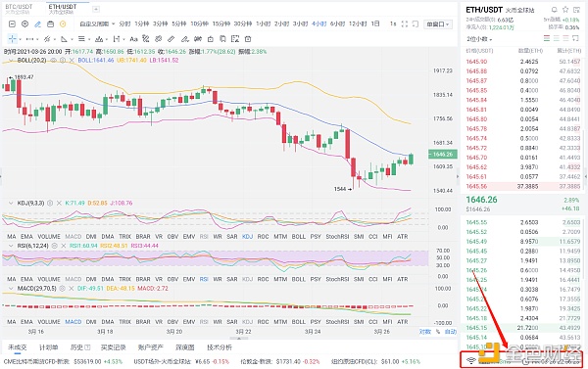The image size is (588, 369).
Task: Toggle the 对数 log scale option
Action: click(425, 332)
